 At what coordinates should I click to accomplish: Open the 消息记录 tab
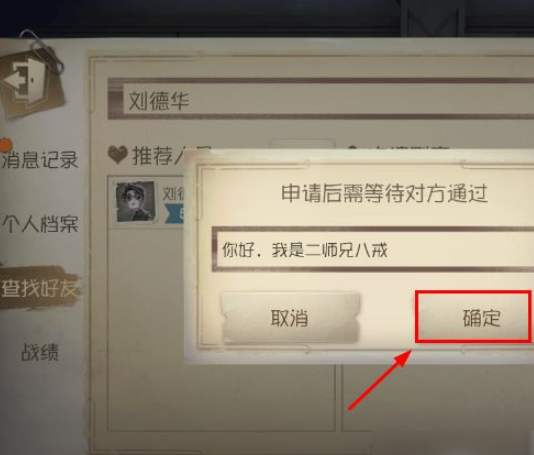click(x=41, y=159)
